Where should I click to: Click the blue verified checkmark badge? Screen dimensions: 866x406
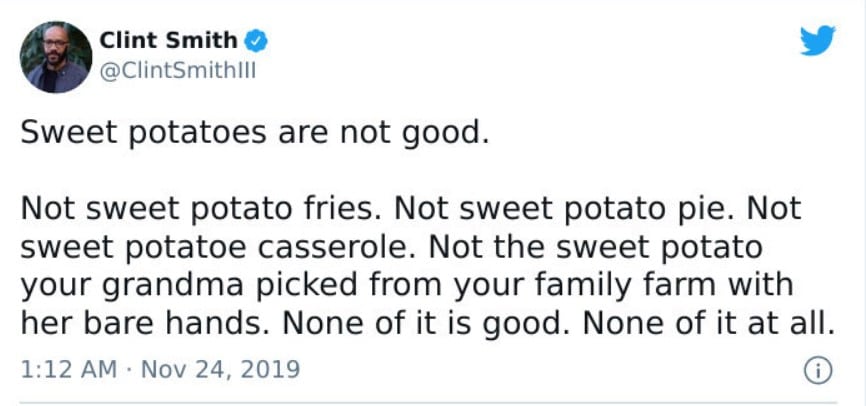tap(256, 41)
